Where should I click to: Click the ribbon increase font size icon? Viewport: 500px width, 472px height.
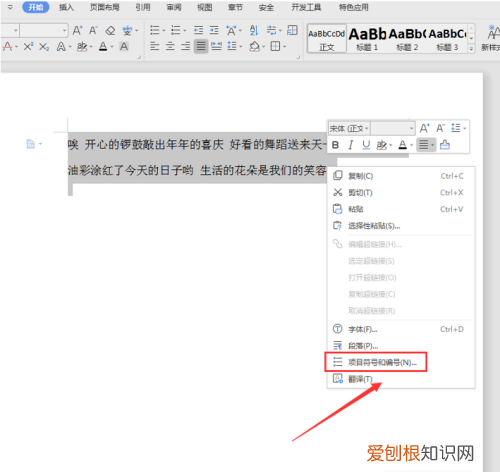pos(77,31)
